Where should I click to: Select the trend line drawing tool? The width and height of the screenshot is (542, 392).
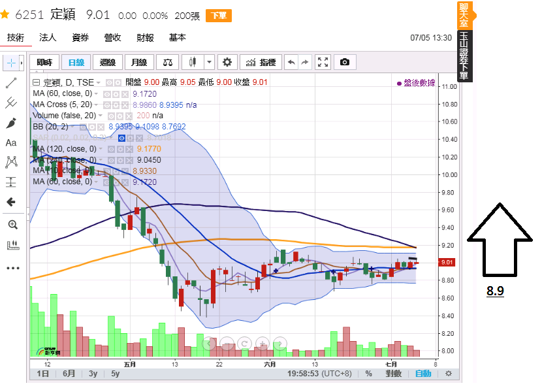pos(11,83)
